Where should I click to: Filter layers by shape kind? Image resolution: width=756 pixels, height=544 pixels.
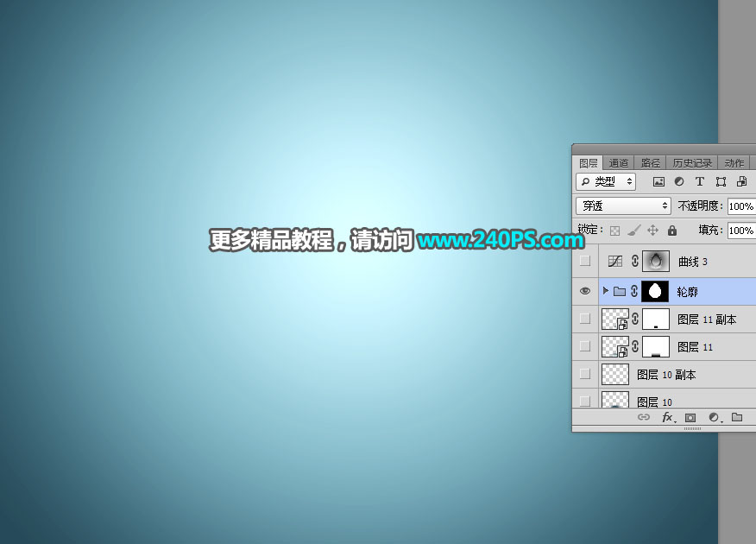coord(721,182)
